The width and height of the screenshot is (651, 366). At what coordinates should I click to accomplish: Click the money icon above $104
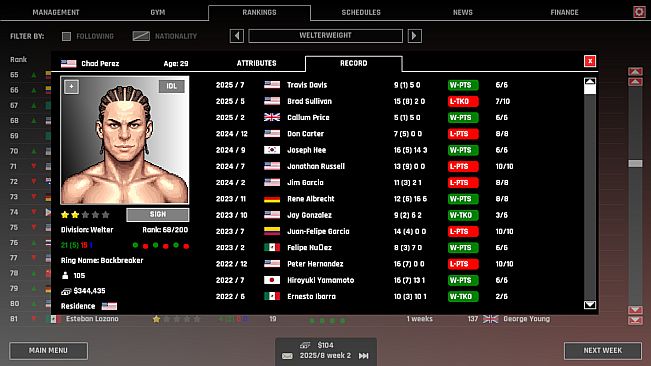point(305,345)
